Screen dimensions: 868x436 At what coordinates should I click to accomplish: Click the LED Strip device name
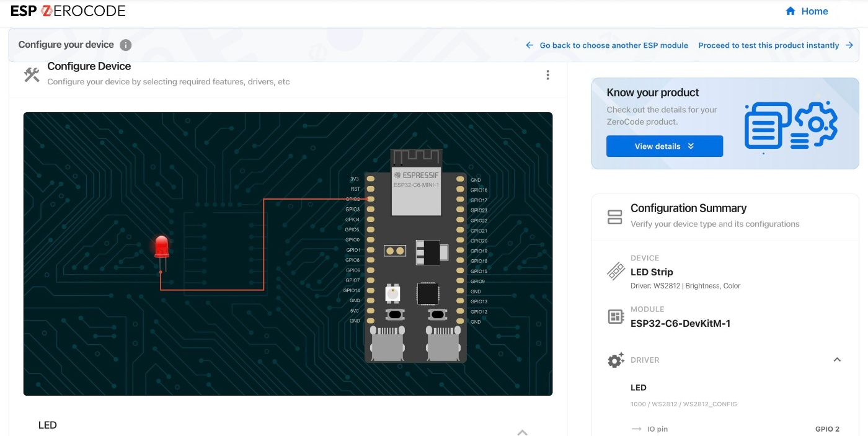(x=652, y=272)
